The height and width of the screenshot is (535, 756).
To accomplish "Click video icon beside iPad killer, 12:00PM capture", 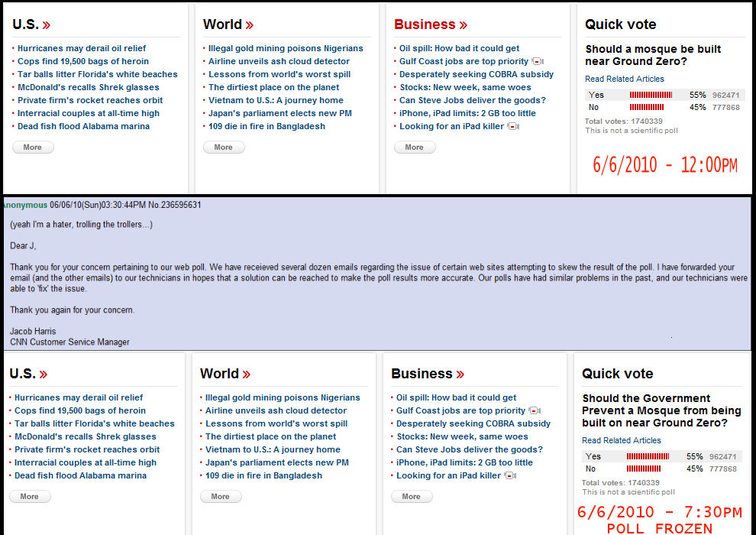I will click(513, 126).
